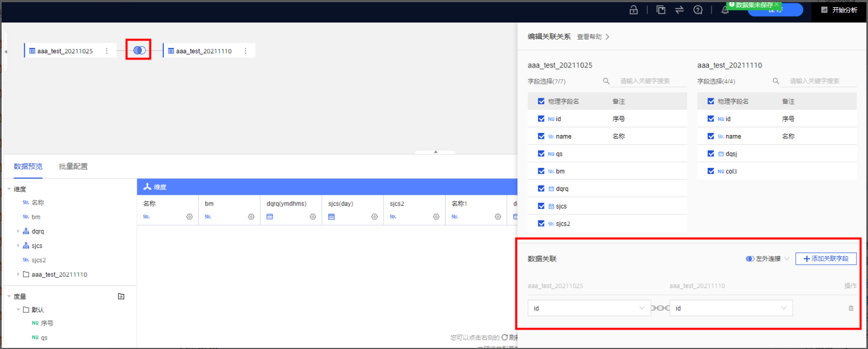Open left table id field dropdown

(588, 308)
